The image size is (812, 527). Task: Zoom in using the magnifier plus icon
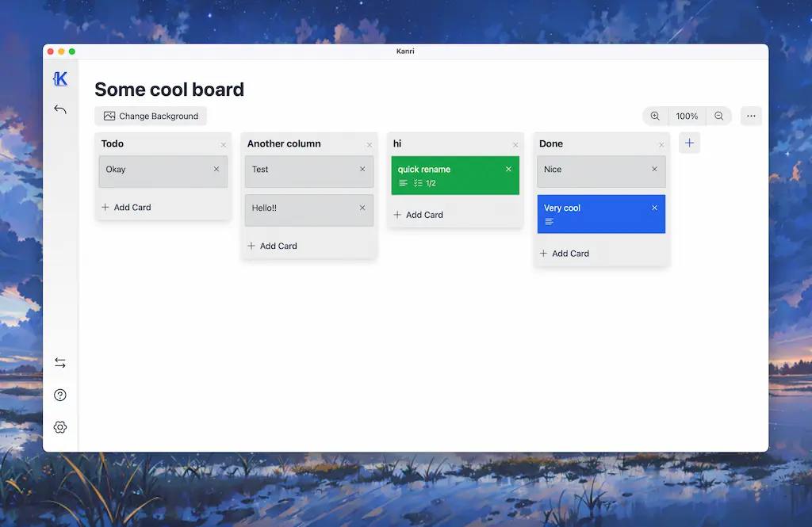coord(655,116)
